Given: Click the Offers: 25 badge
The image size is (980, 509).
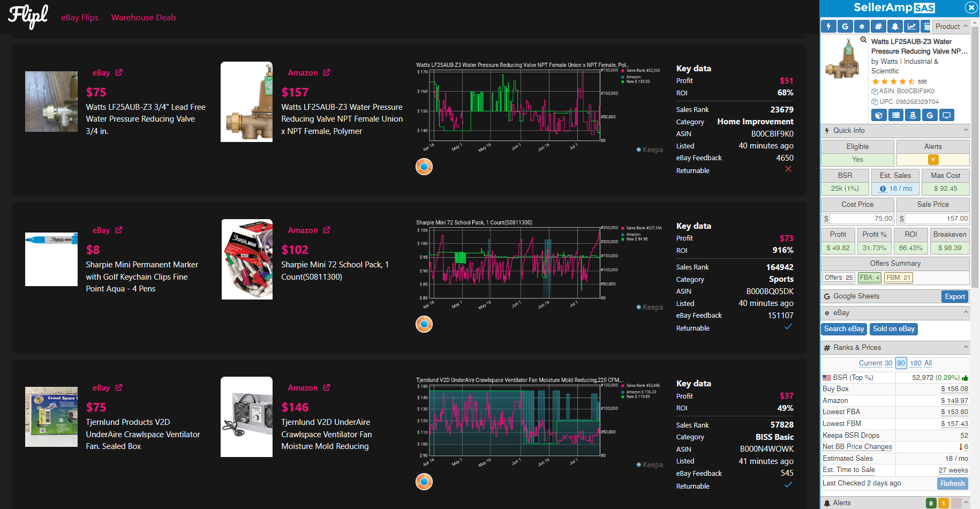Looking at the screenshot, I should pyautogui.click(x=839, y=278).
